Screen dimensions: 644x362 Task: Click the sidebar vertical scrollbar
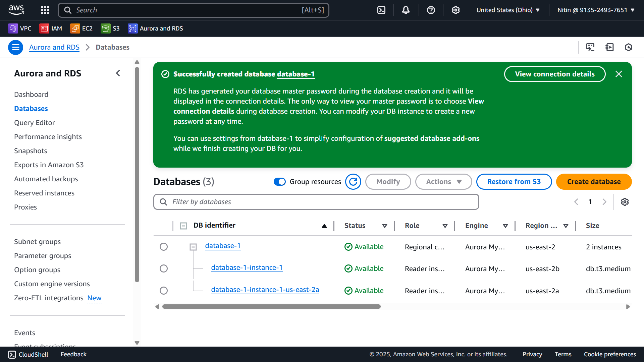click(137, 175)
